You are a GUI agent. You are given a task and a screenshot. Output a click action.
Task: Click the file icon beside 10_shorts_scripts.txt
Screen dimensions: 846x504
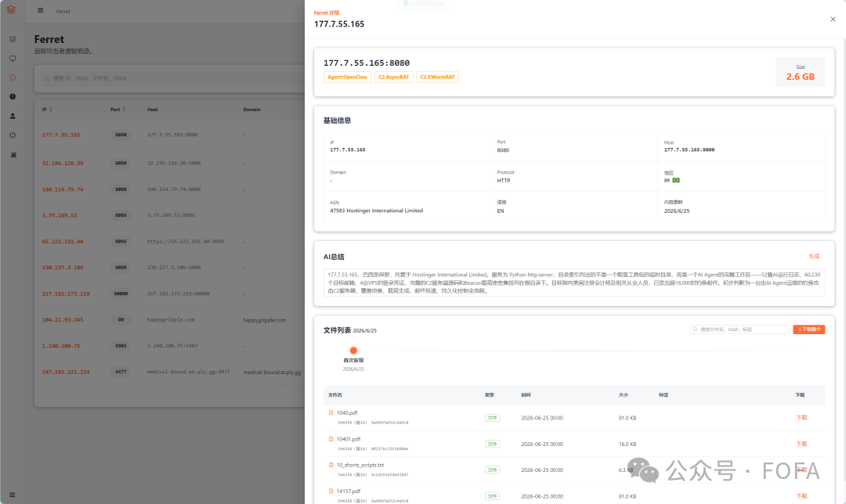pyautogui.click(x=331, y=465)
